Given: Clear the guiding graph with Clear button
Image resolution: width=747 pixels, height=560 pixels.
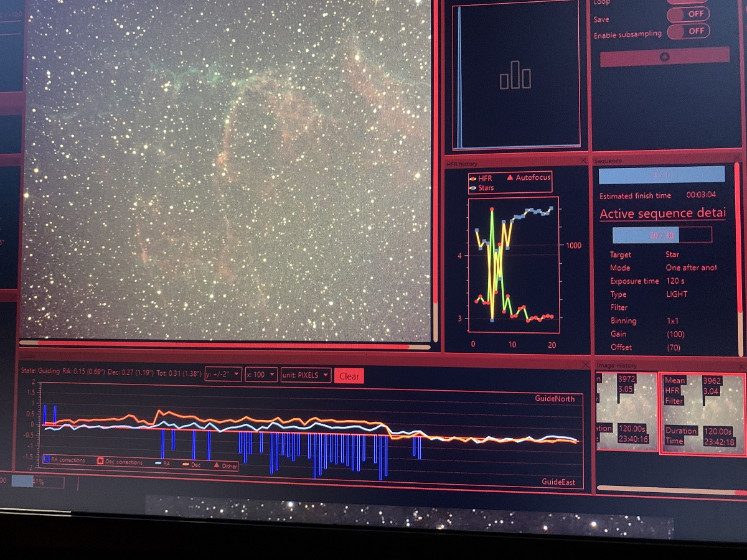Looking at the screenshot, I should pos(349,376).
